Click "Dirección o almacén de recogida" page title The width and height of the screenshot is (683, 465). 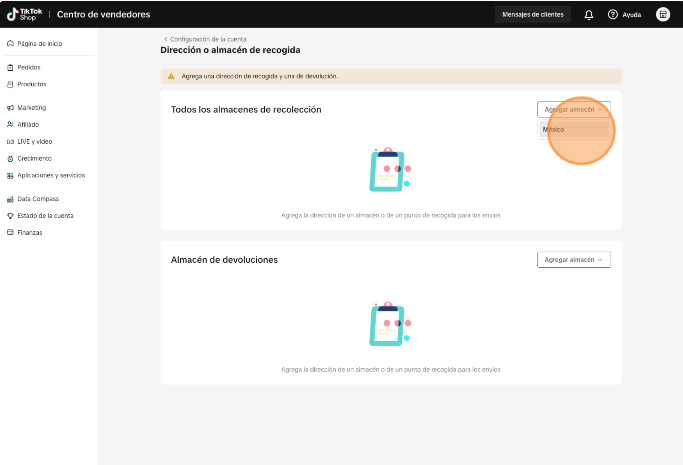(x=230, y=50)
